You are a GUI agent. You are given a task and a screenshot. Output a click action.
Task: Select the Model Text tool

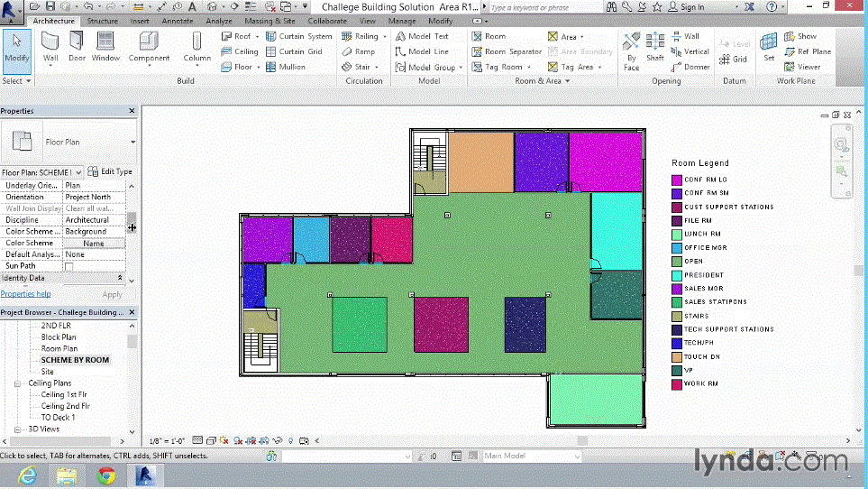click(x=422, y=36)
